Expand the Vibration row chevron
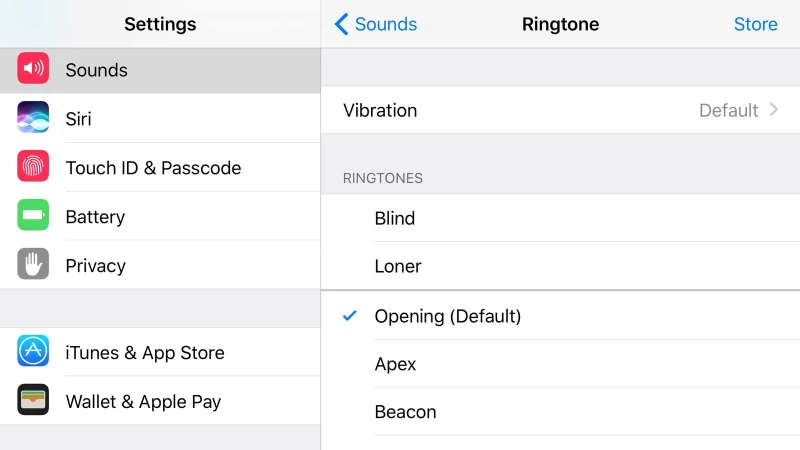Viewport: 800px width, 450px height. tap(774, 110)
